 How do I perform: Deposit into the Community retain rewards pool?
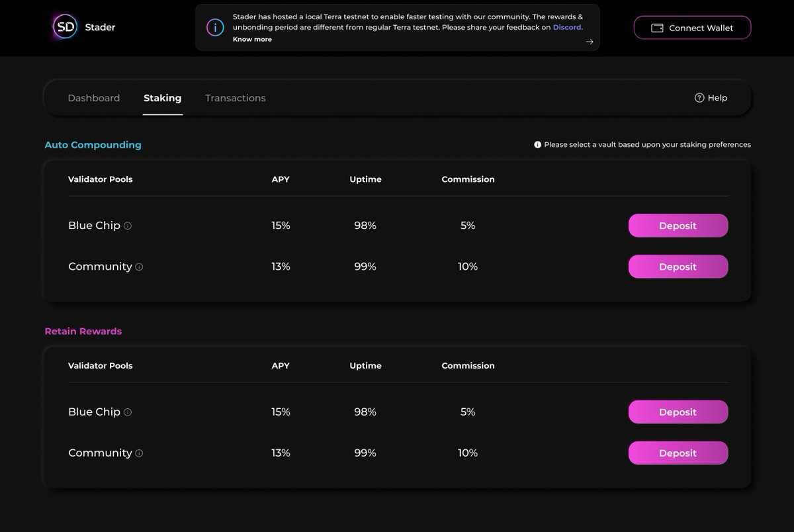pyautogui.click(x=678, y=453)
